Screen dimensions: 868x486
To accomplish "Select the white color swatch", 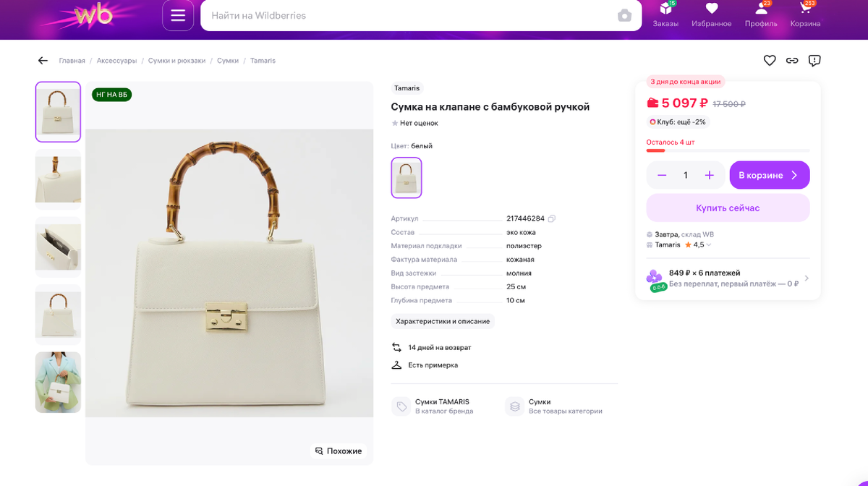I will 407,177.
